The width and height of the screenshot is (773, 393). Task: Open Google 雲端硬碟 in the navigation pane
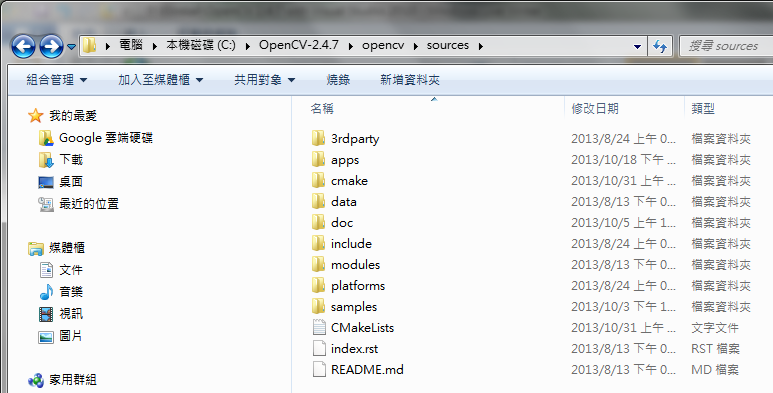coord(105,138)
